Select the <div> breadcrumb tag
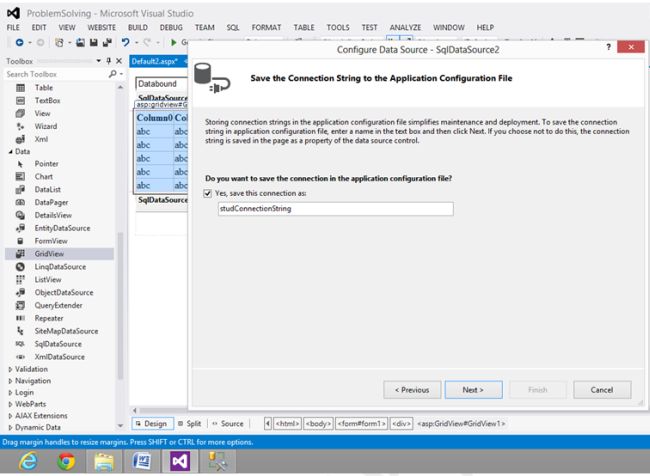This screenshot has width=650, height=476. (x=401, y=424)
